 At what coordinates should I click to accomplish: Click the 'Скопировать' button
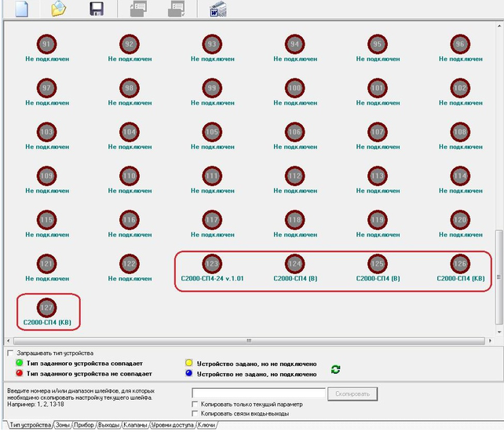(352, 394)
